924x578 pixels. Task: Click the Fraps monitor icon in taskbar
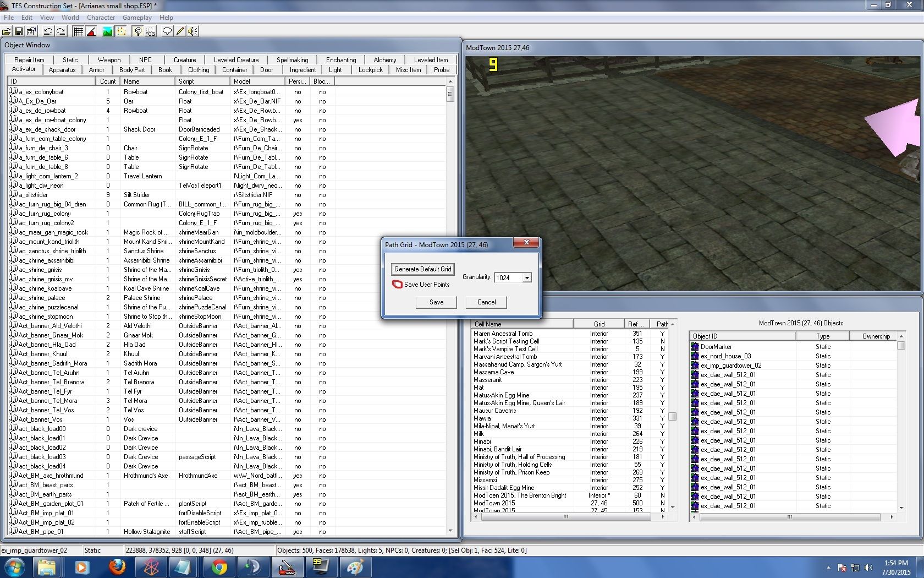point(321,567)
